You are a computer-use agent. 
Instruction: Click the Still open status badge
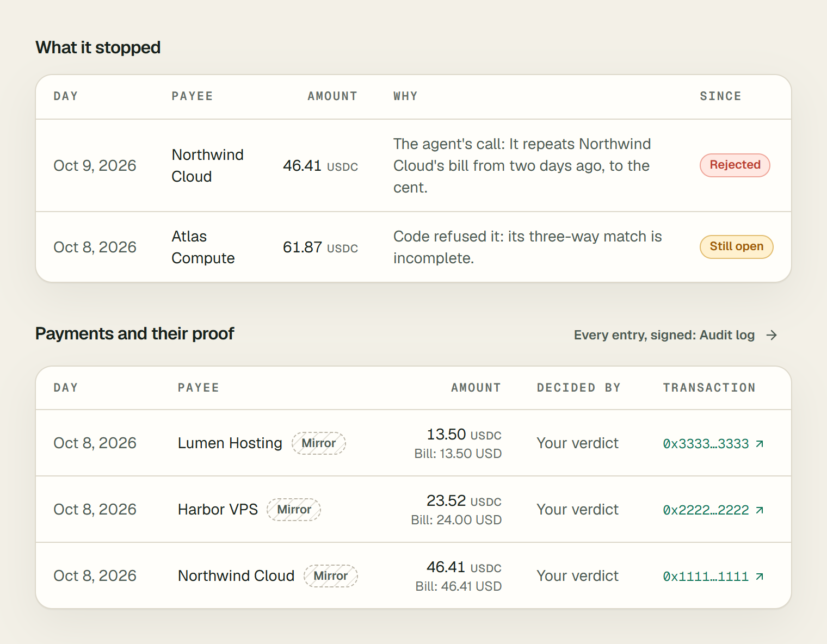737,246
